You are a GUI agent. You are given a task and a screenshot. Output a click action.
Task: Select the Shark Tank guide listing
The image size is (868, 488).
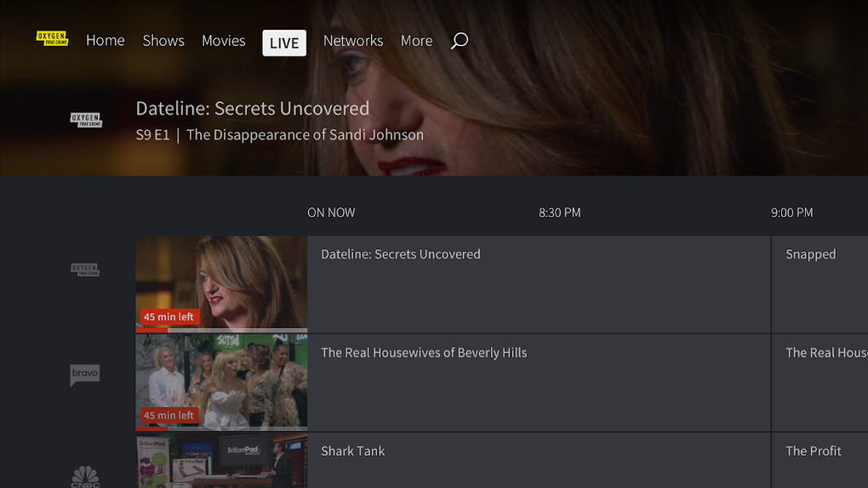pyautogui.click(x=539, y=460)
